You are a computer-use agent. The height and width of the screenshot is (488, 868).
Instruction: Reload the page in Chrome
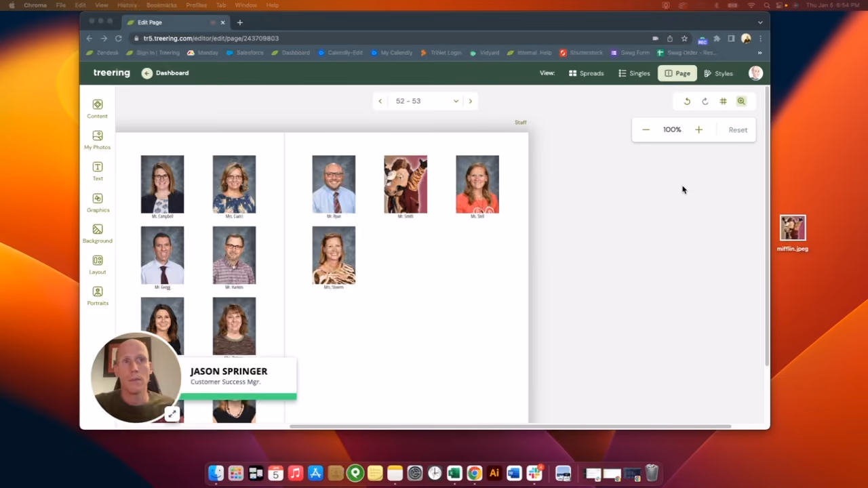pyautogui.click(x=119, y=39)
